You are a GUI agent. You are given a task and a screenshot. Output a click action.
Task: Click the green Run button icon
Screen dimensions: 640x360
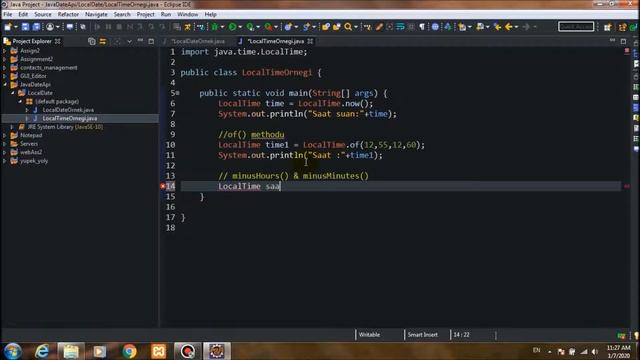coord(232,27)
